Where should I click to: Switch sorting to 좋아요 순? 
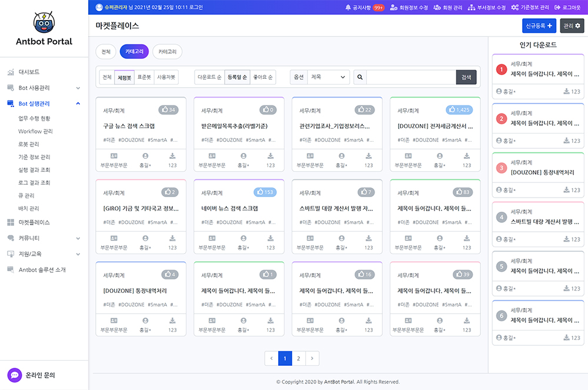(x=263, y=77)
